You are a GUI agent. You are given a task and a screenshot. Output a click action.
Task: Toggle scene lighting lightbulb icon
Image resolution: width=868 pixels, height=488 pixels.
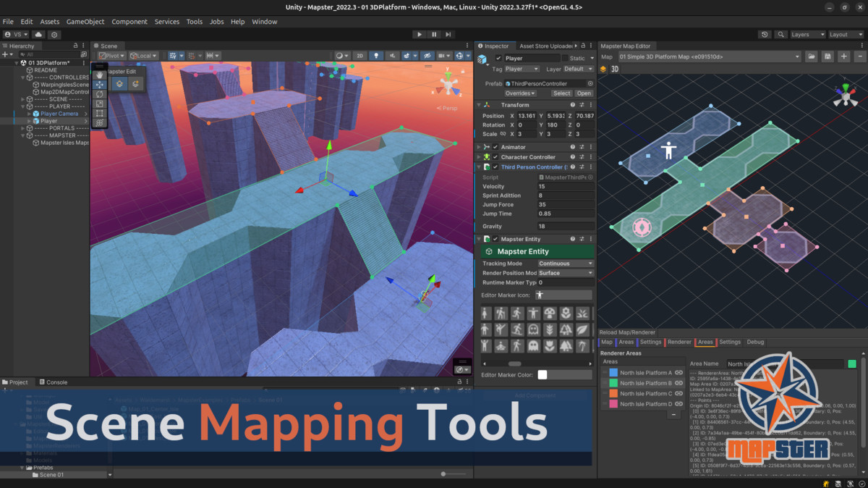[x=375, y=56]
